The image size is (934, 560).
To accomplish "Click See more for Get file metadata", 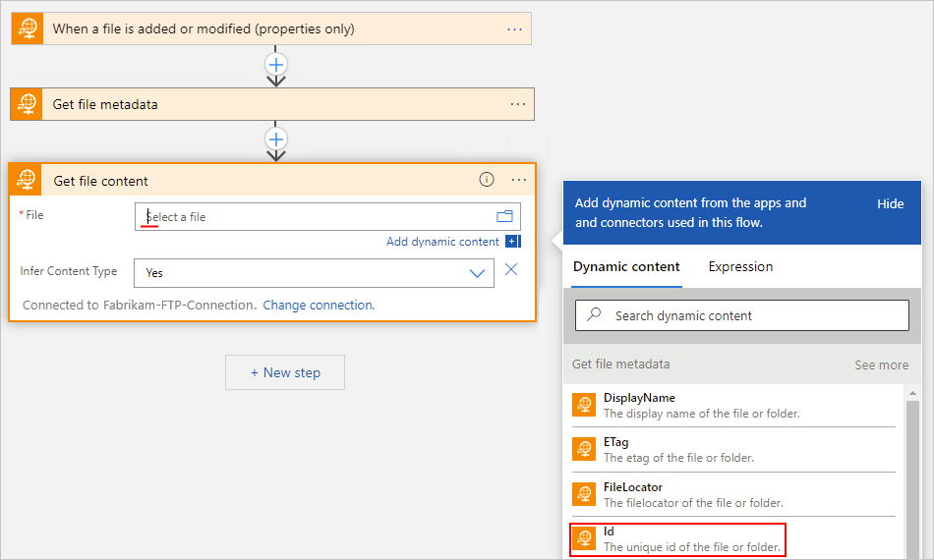I will (881, 364).
